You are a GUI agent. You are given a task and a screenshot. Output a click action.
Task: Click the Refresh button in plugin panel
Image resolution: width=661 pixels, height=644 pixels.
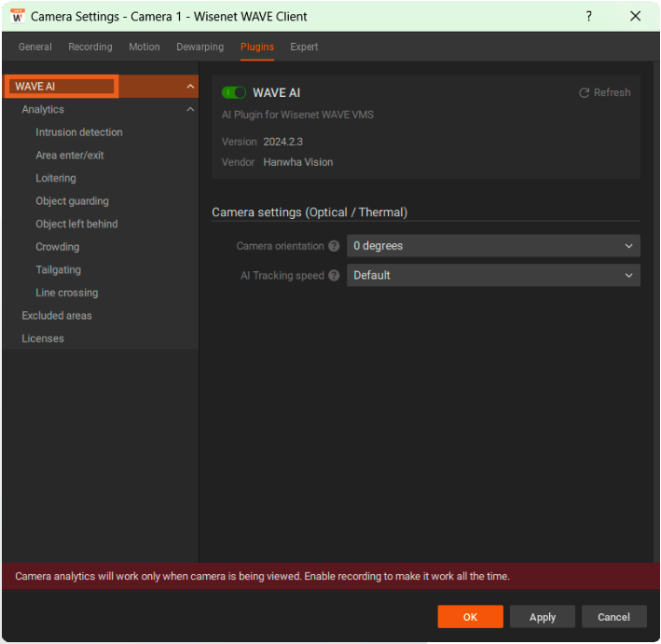click(x=605, y=92)
